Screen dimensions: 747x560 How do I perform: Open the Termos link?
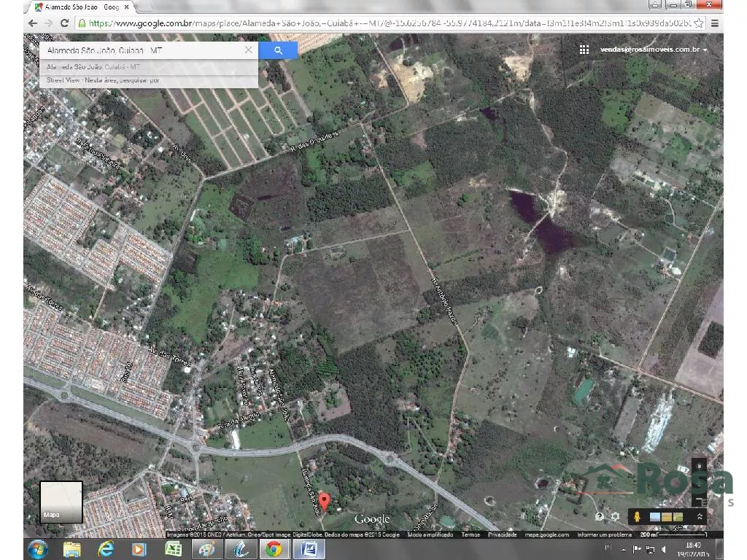click(471, 534)
